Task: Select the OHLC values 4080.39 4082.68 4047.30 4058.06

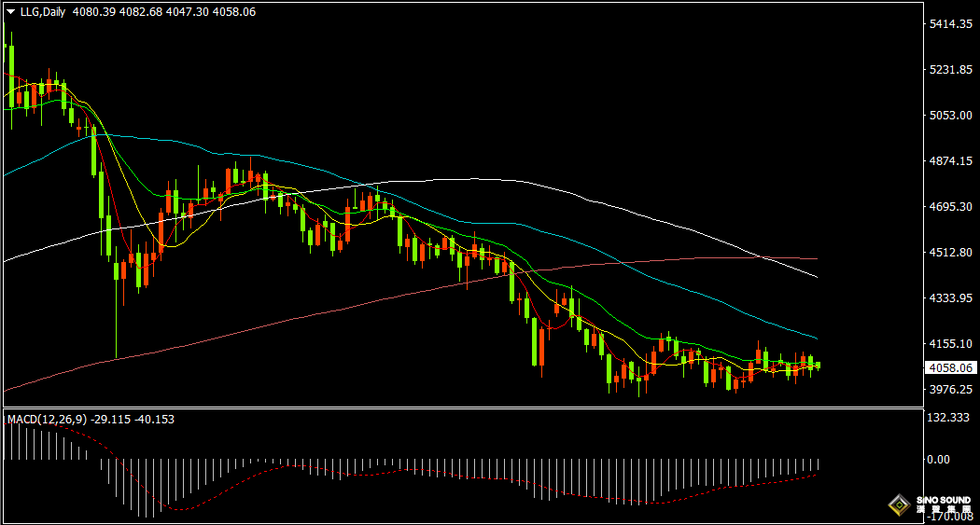Action: [163, 12]
